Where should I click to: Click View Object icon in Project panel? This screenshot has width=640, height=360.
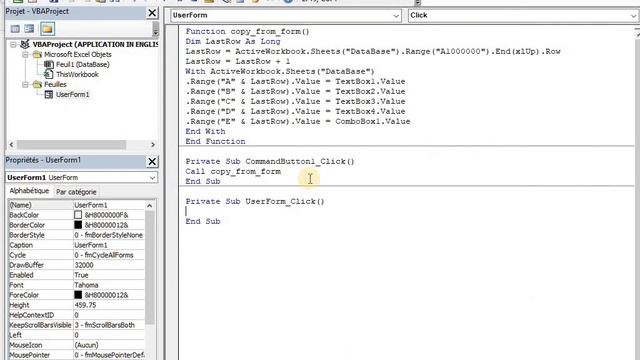[x=29, y=29]
